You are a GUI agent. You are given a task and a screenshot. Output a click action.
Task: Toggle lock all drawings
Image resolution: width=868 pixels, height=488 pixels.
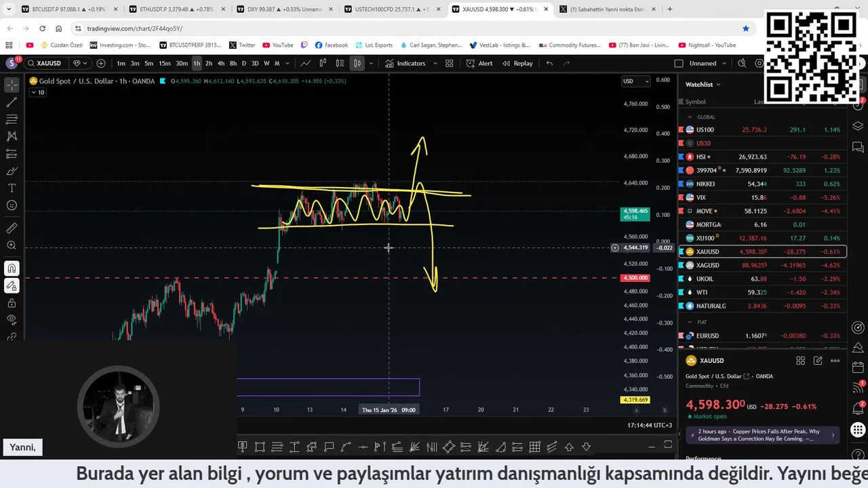click(x=12, y=303)
